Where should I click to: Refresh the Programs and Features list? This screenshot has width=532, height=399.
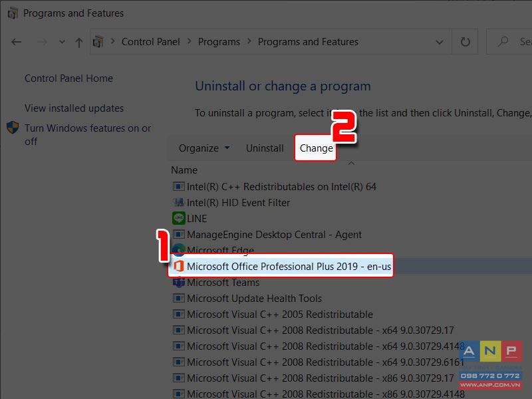tap(465, 42)
